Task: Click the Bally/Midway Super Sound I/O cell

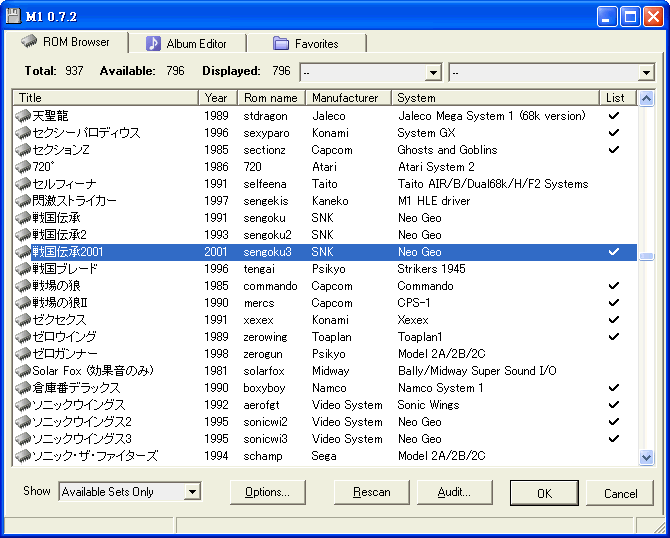Action: click(x=477, y=371)
